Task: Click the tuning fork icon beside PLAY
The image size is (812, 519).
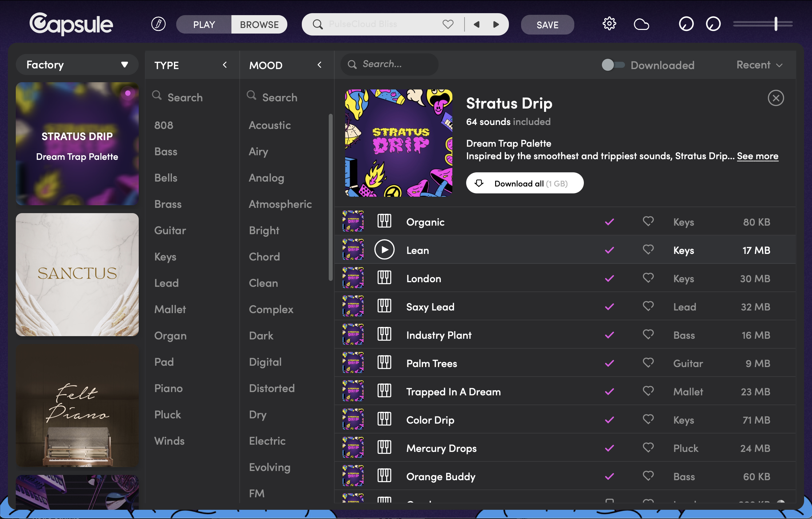Action: [x=158, y=24]
